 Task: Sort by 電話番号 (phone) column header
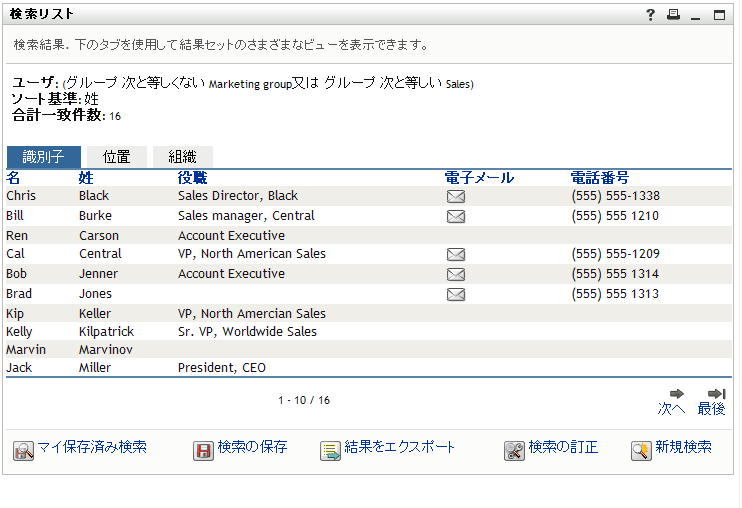tap(600, 178)
